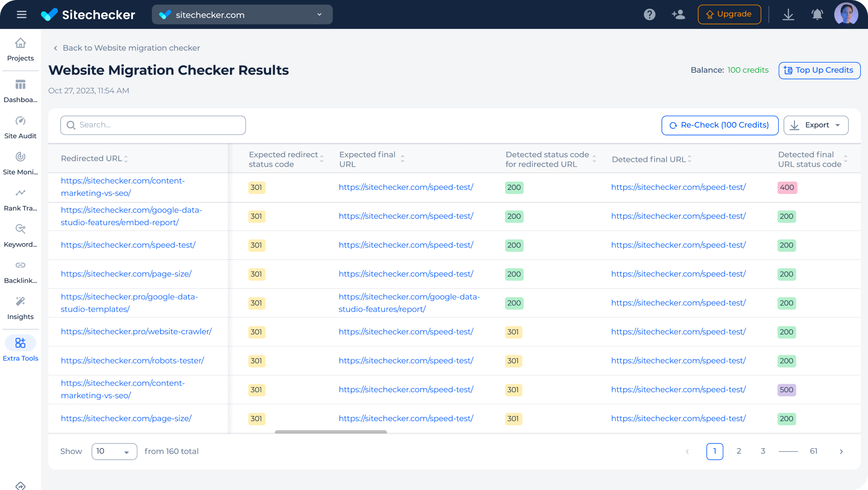868x490 pixels.
Task: Click the 400 status badge
Action: [787, 188]
